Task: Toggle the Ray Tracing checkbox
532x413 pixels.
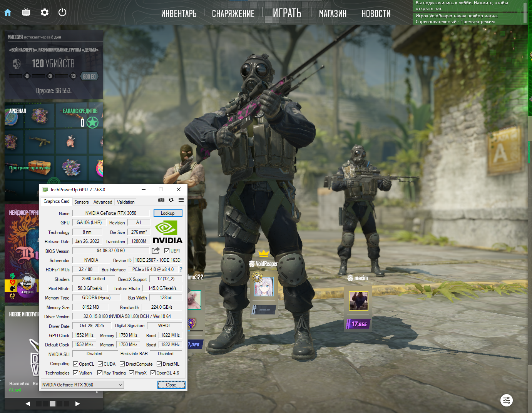Action: click(x=100, y=373)
